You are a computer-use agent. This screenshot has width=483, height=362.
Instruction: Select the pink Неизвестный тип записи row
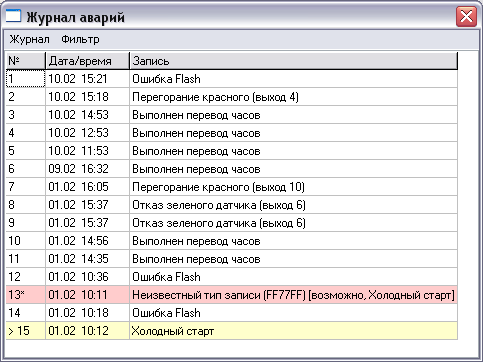pyautogui.click(x=232, y=295)
